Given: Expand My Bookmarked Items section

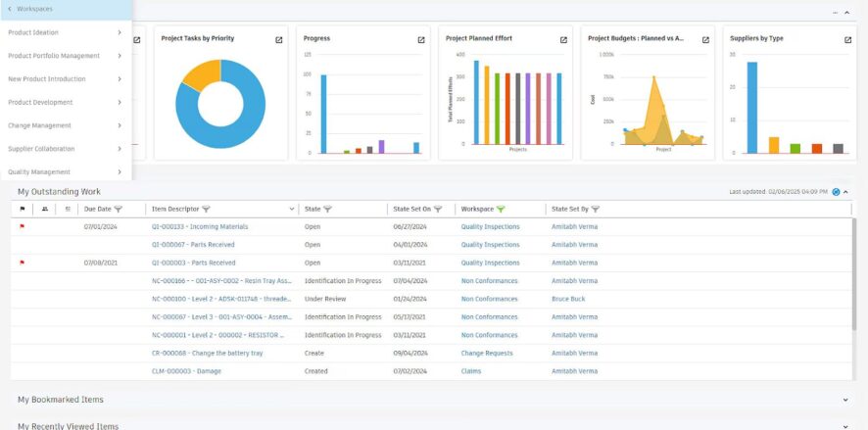Looking at the screenshot, I should pyautogui.click(x=845, y=400).
